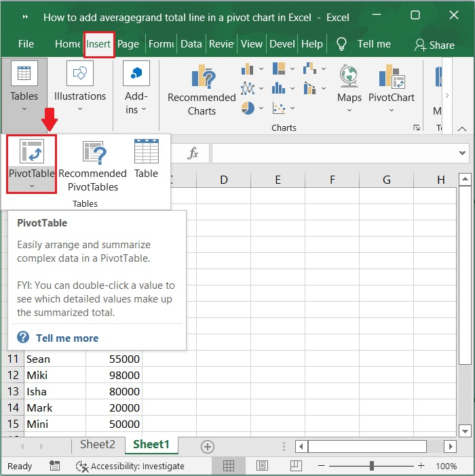This screenshot has height=476, width=475.
Task: Select the cell containing Mini
Action: point(55,424)
